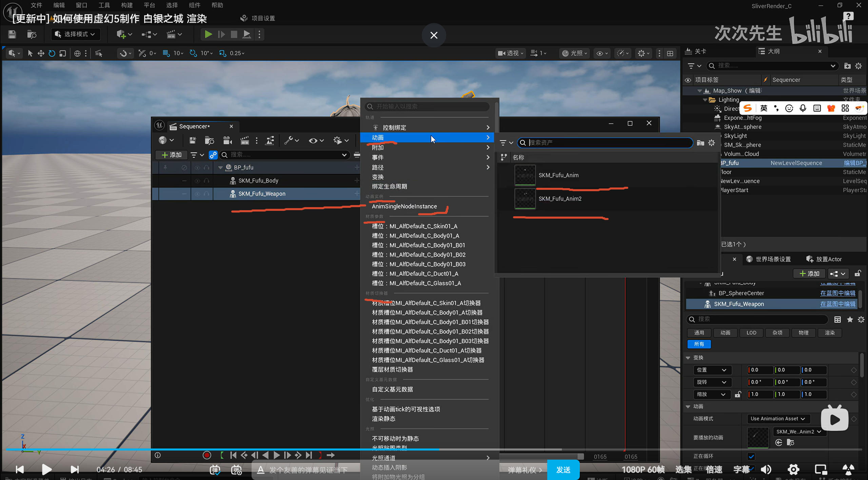
Task: Open the 文件 menu
Action: click(36, 5)
